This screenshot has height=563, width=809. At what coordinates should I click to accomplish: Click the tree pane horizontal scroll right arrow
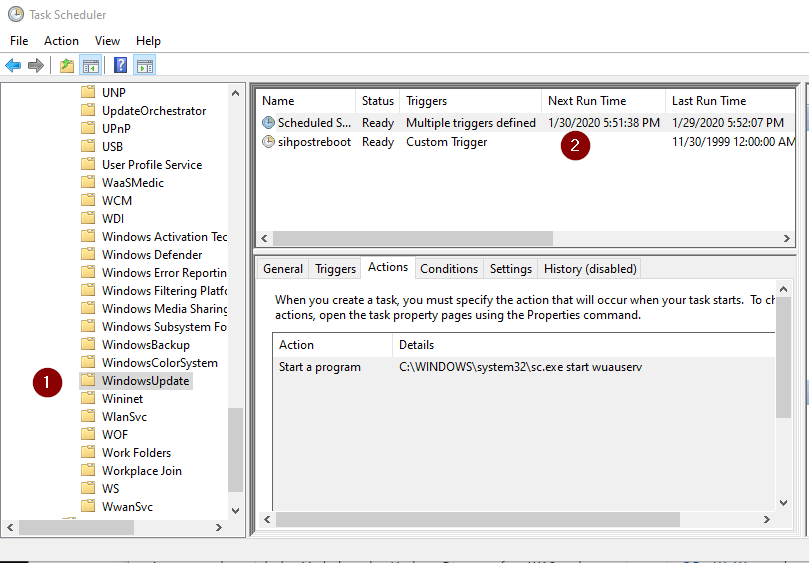pyautogui.click(x=219, y=527)
